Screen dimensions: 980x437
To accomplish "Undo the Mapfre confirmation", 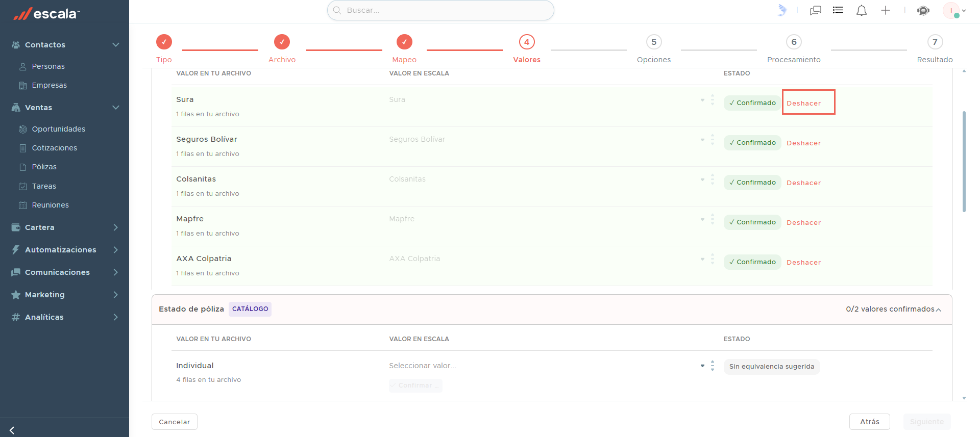I will click(x=804, y=222).
